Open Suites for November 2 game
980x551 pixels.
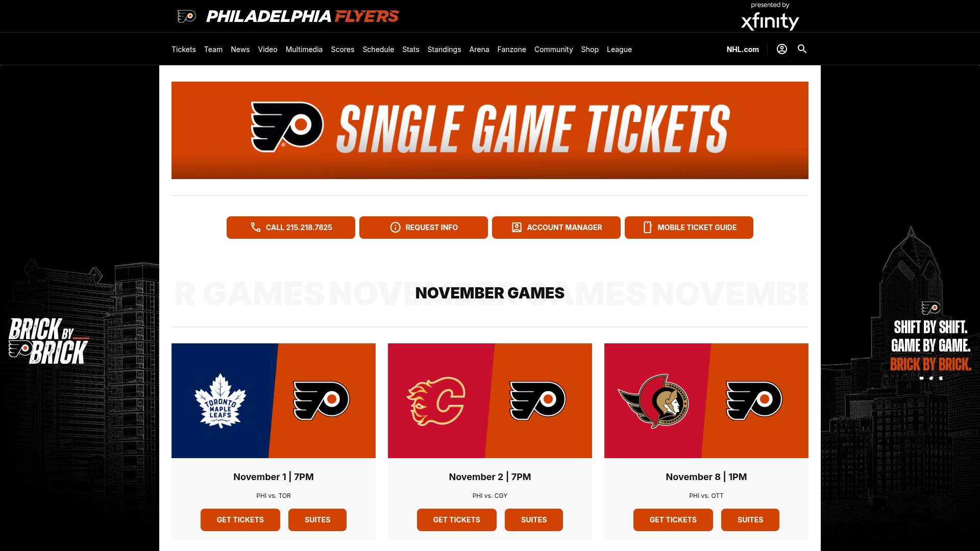pyautogui.click(x=534, y=520)
